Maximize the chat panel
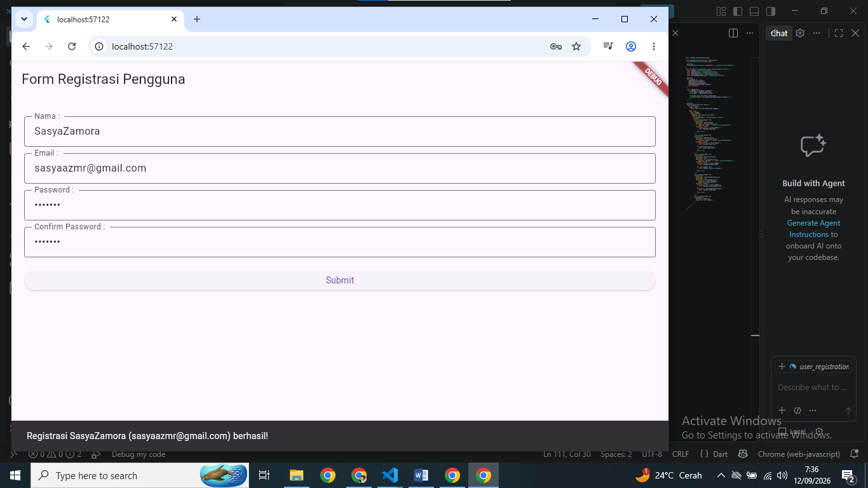 coord(839,33)
